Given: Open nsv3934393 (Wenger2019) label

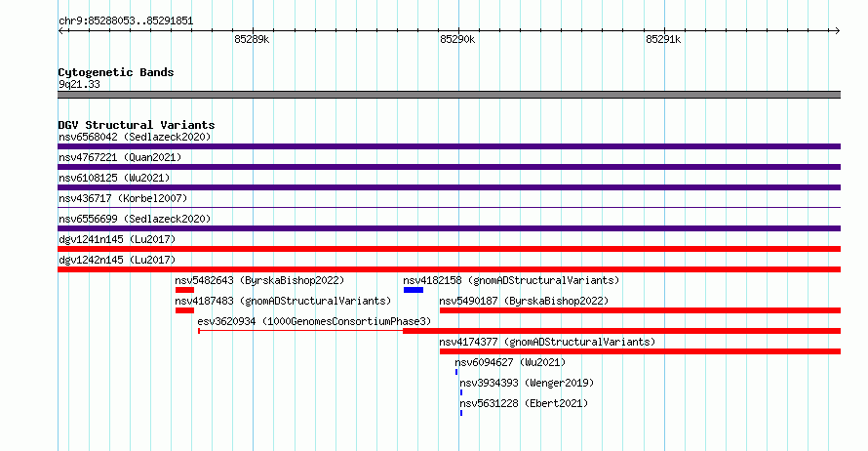Looking at the screenshot, I should (x=527, y=383).
